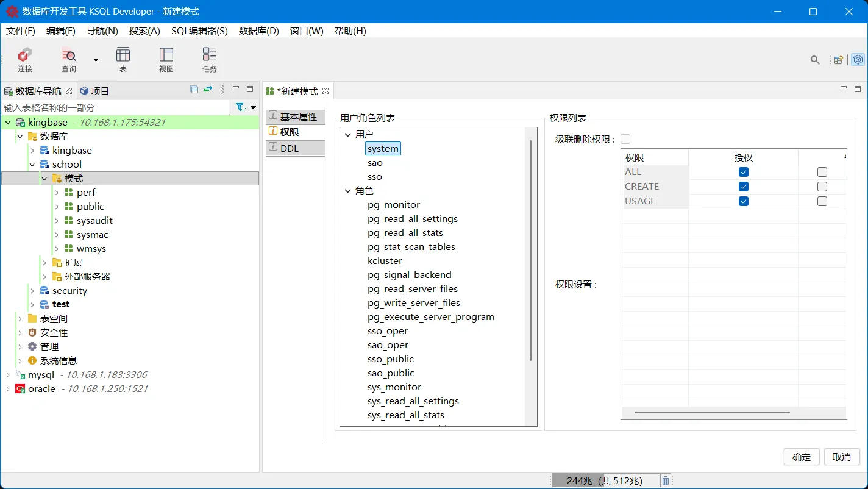Open the SQL编辑器 menu

pos(198,31)
